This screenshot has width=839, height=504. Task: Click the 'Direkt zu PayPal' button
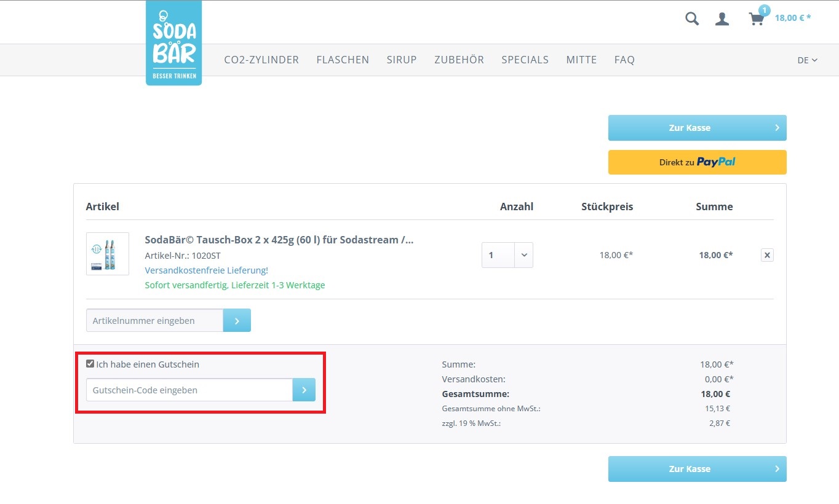click(x=697, y=162)
